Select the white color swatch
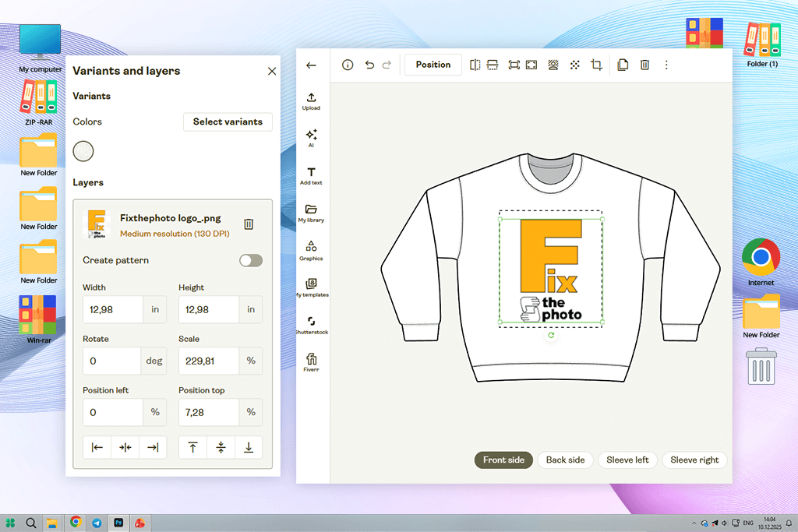Image resolution: width=798 pixels, height=532 pixels. click(x=83, y=151)
